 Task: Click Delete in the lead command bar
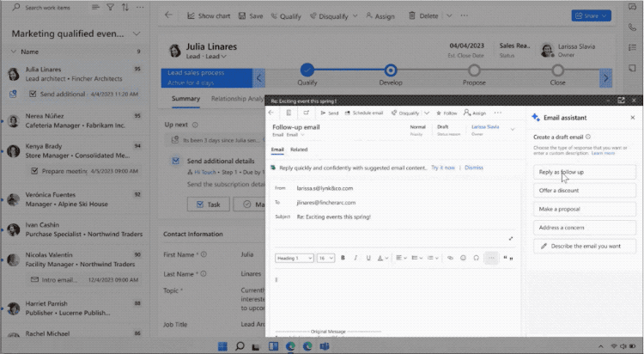(423, 16)
